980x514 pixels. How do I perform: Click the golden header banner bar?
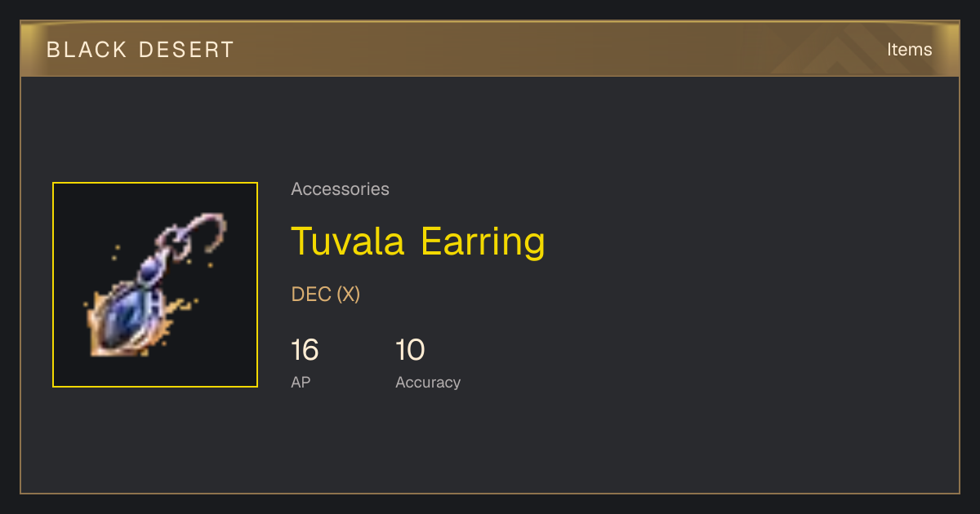[490, 49]
